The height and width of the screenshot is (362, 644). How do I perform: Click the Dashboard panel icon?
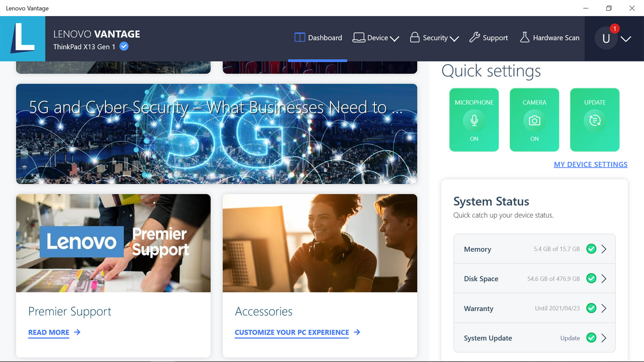[x=300, y=38]
